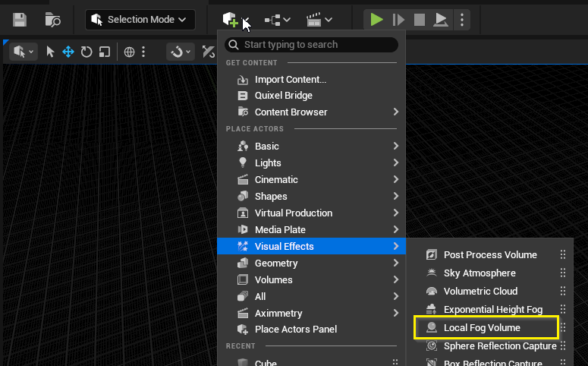588x366 pixels.
Task: Select Local Fog Volume actor
Action: point(482,327)
